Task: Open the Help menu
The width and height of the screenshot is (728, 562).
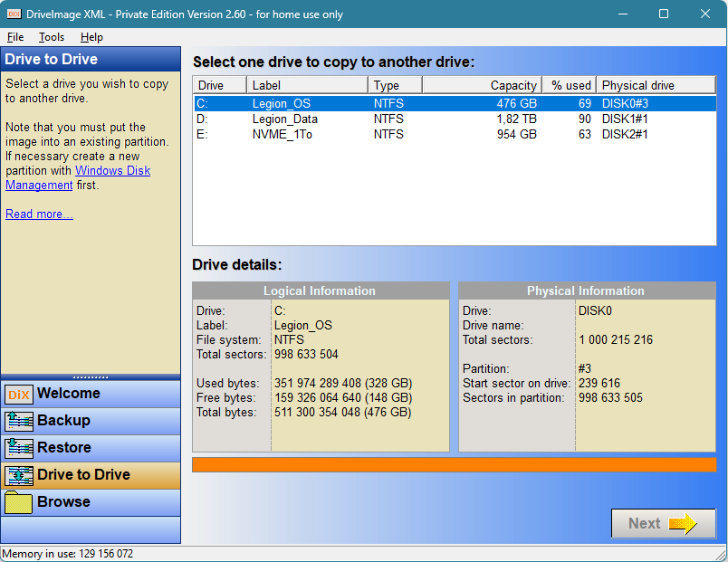Action: (x=91, y=37)
